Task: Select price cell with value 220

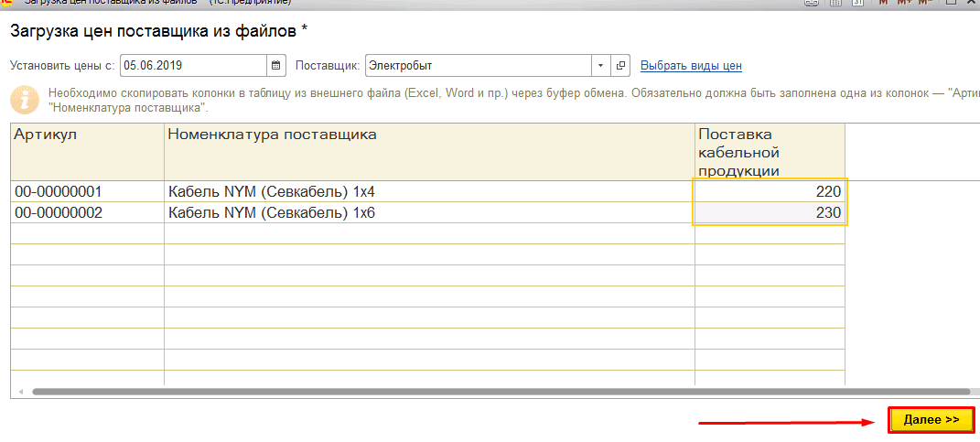Action: tap(770, 192)
